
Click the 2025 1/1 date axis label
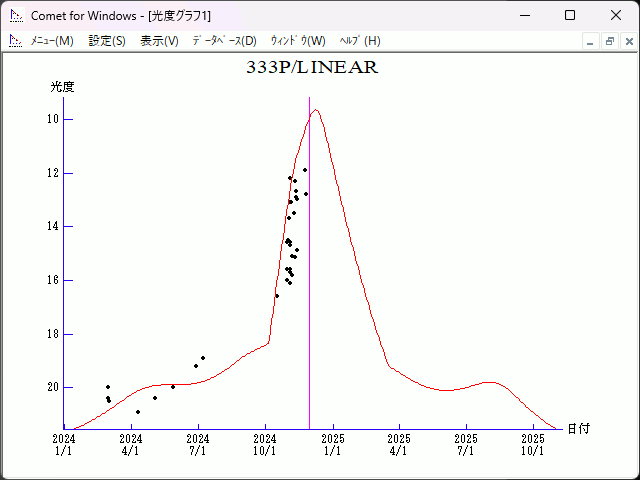(332, 445)
